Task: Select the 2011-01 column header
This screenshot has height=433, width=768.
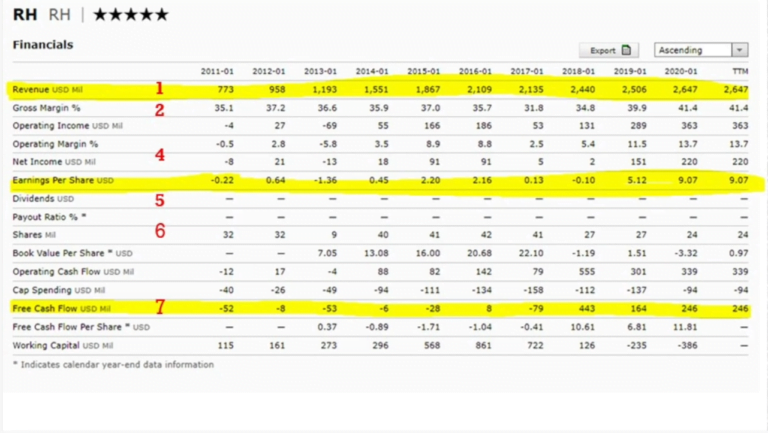Action: coord(218,72)
